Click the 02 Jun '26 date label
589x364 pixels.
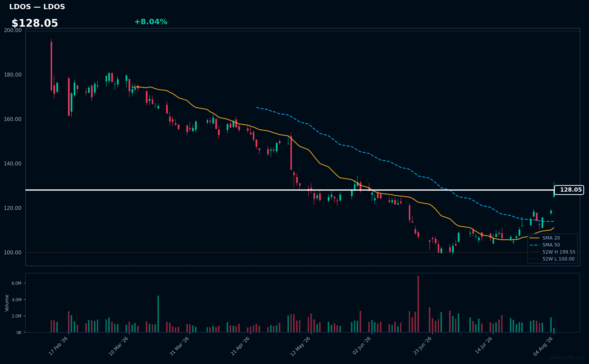(362, 346)
